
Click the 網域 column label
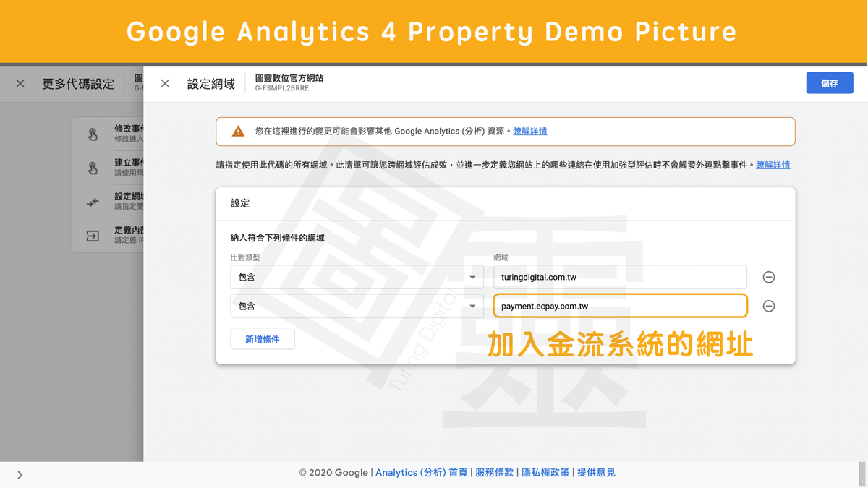tap(501, 257)
